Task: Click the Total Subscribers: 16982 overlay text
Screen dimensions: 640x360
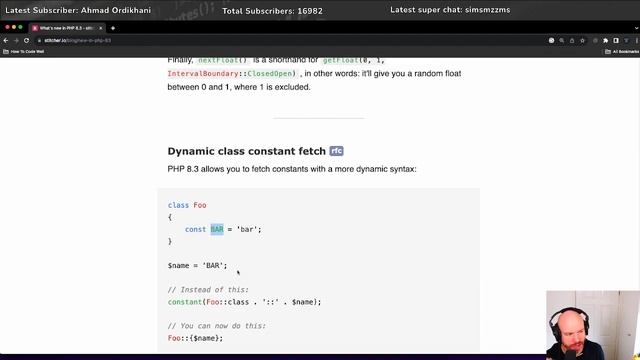Action: pos(272,11)
